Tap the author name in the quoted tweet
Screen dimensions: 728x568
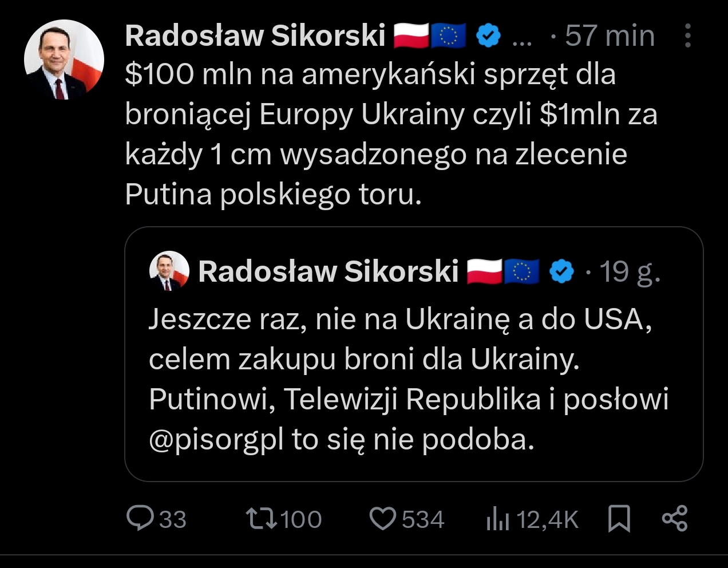pyautogui.click(x=328, y=271)
